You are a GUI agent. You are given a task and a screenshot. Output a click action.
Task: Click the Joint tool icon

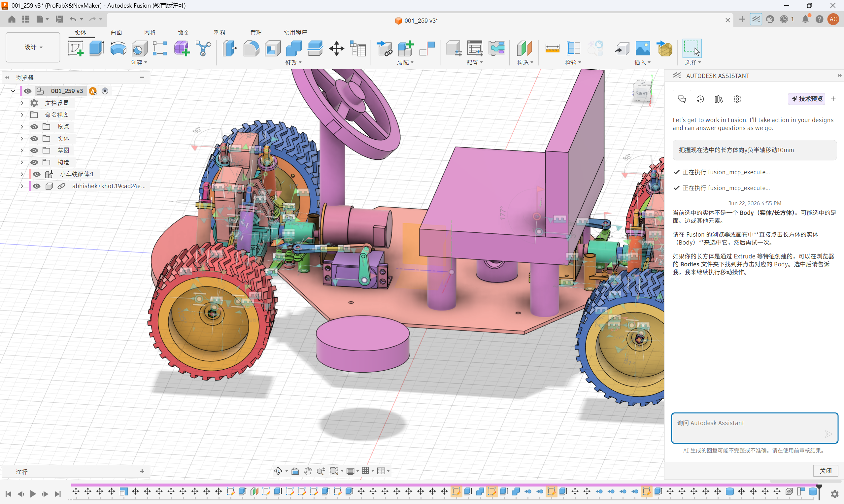pos(426,48)
